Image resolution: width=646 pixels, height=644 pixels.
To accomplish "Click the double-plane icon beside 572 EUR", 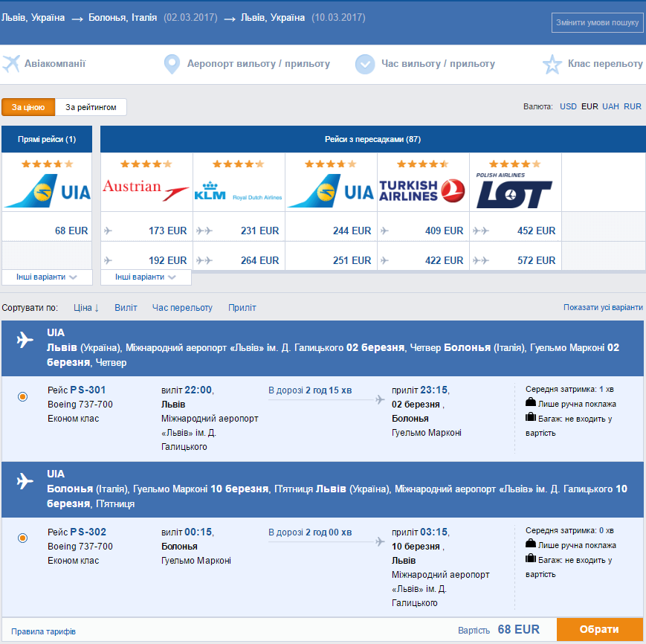I will [481, 260].
